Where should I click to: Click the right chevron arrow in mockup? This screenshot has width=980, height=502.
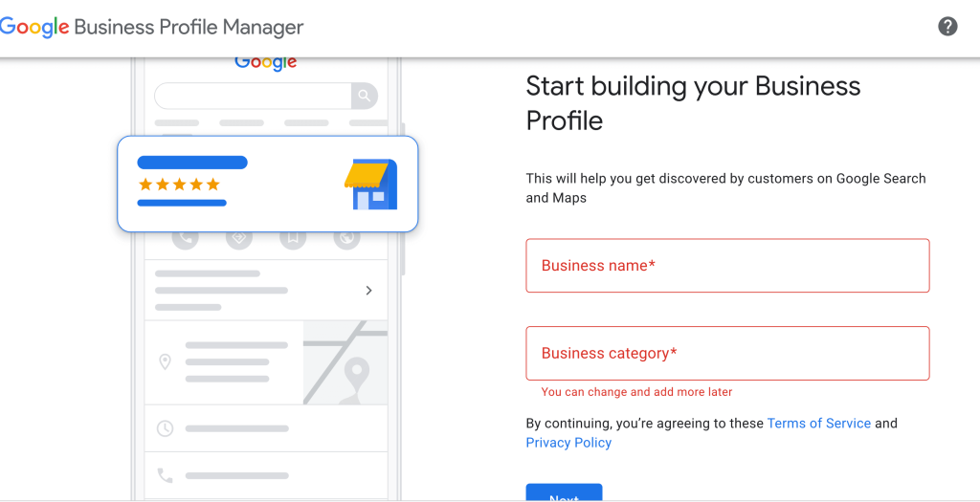[x=369, y=291]
